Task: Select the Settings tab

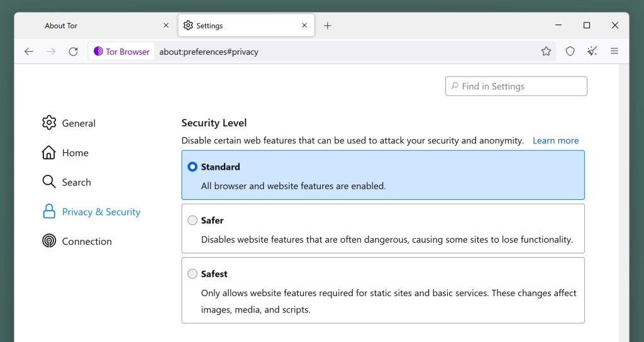Action: click(x=247, y=25)
